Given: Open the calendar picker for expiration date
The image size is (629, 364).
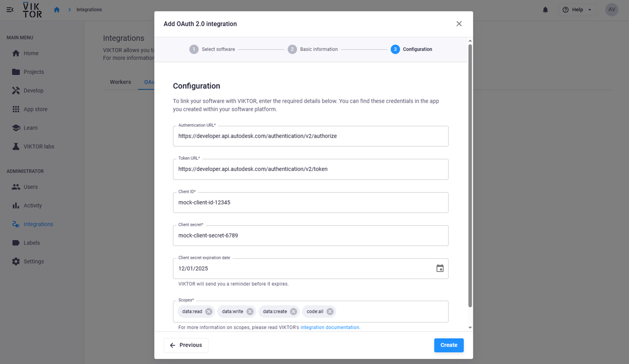Looking at the screenshot, I should (440, 268).
